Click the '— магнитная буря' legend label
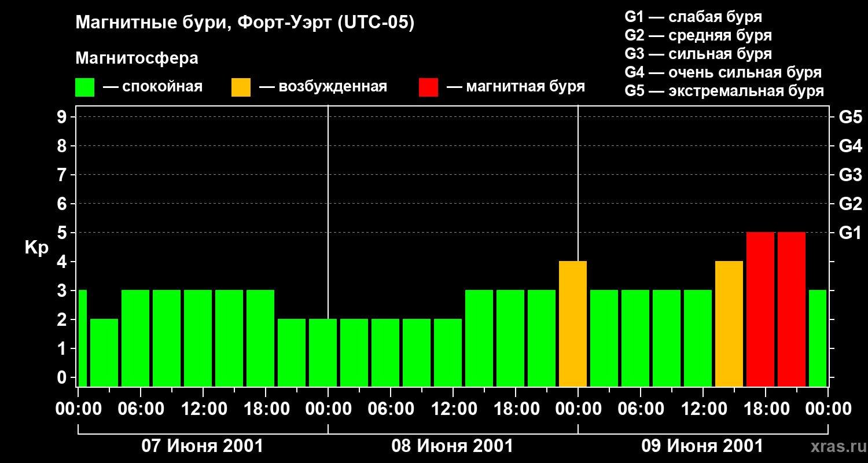The width and height of the screenshot is (868, 463). coord(516,87)
